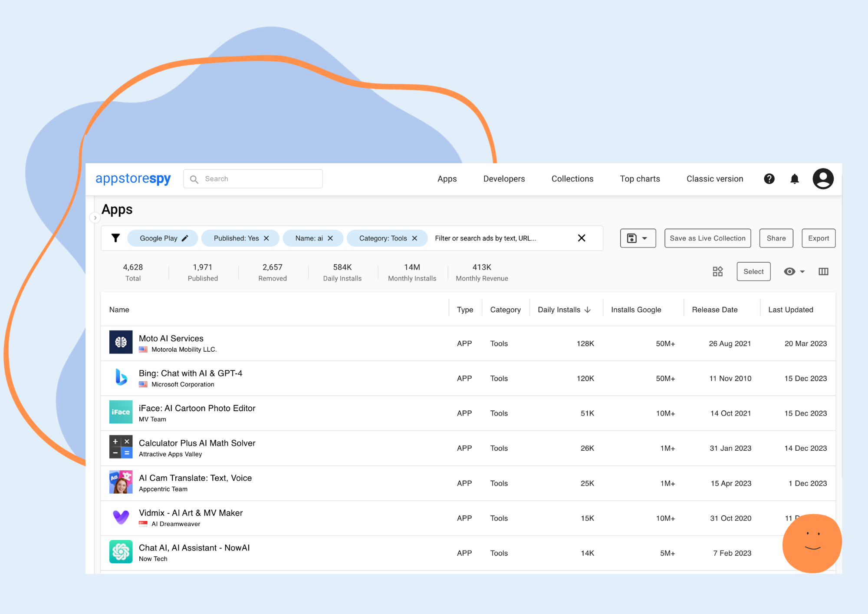Click developer Now Tech
This screenshot has height=614, width=868.
point(153,559)
